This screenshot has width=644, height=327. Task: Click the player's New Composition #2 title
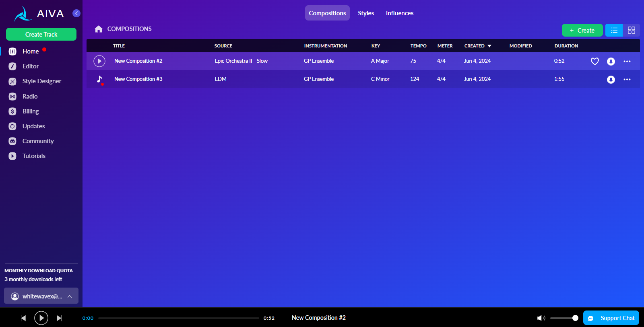pos(319,318)
